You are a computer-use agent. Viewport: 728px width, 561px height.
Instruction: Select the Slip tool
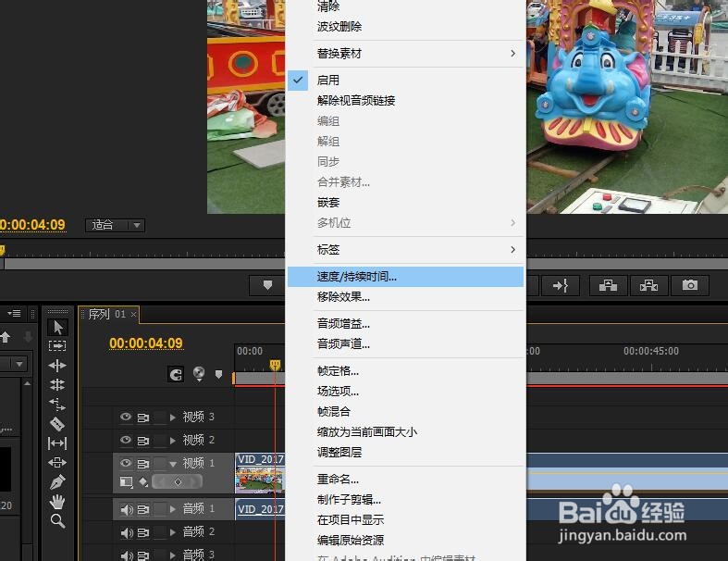pos(57,443)
